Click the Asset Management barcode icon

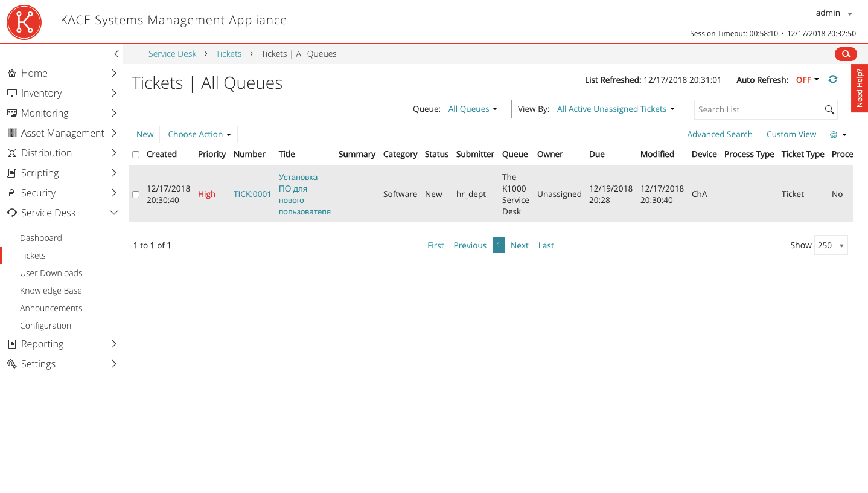(11, 133)
